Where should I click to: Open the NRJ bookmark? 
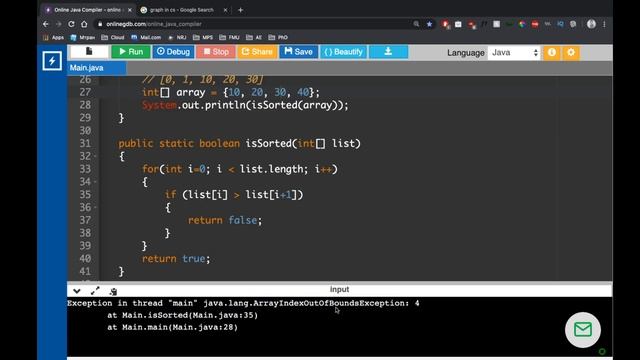tap(177, 37)
